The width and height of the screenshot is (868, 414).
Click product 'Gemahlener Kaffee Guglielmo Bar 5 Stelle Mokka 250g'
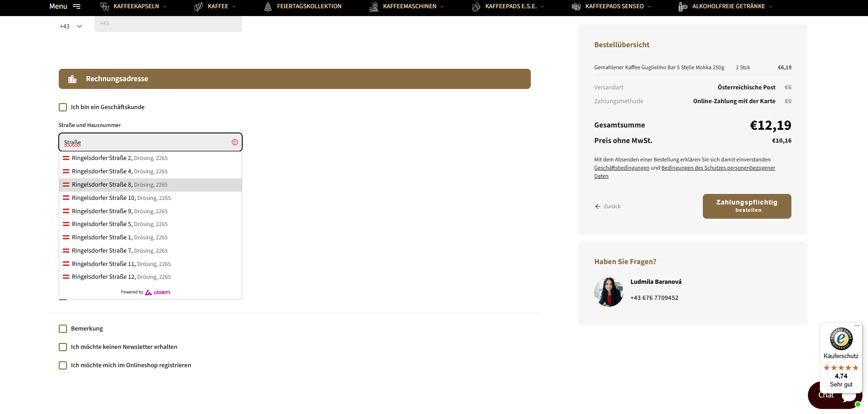(x=659, y=67)
